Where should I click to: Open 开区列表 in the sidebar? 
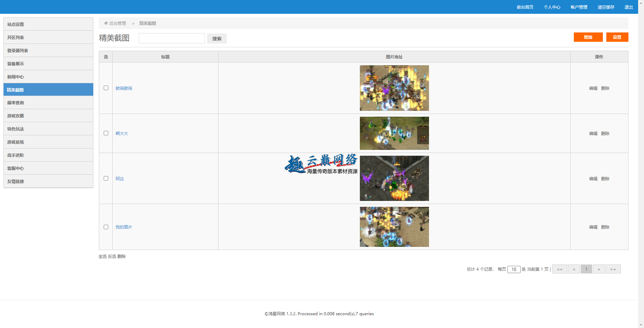[48, 37]
